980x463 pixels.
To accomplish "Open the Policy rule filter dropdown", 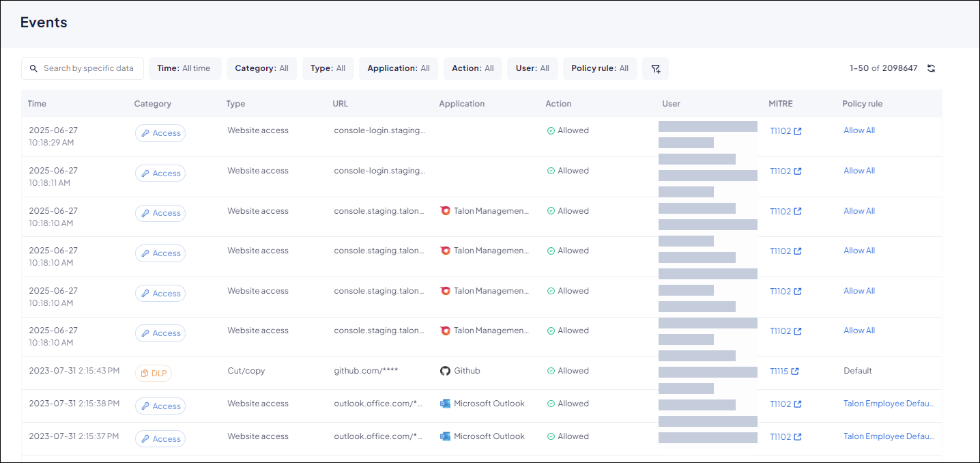I will (x=600, y=68).
